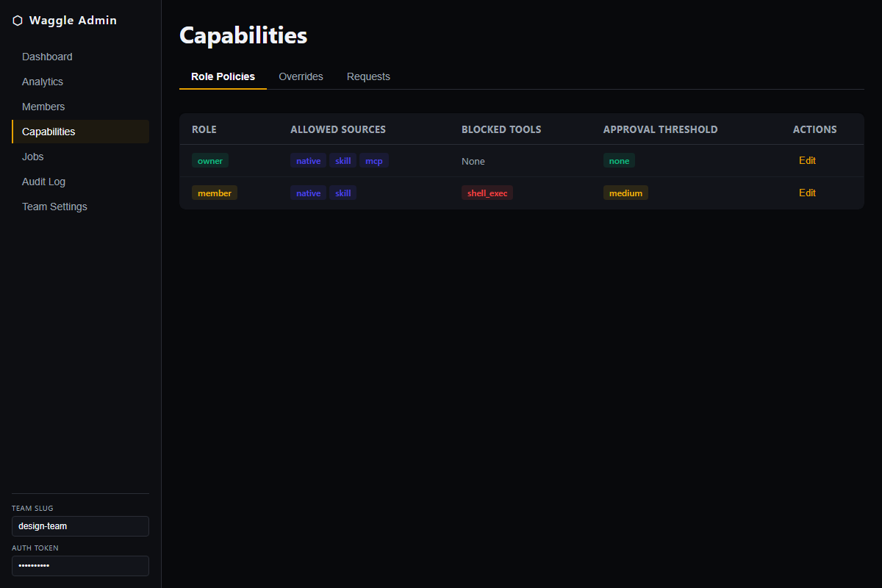Edit the owner role policy

(x=807, y=160)
